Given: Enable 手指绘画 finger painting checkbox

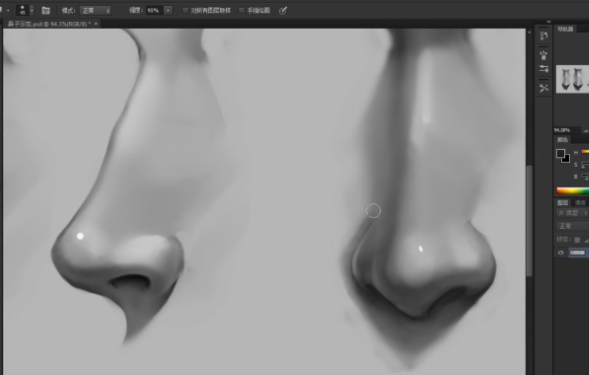Looking at the screenshot, I should (x=242, y=11).
